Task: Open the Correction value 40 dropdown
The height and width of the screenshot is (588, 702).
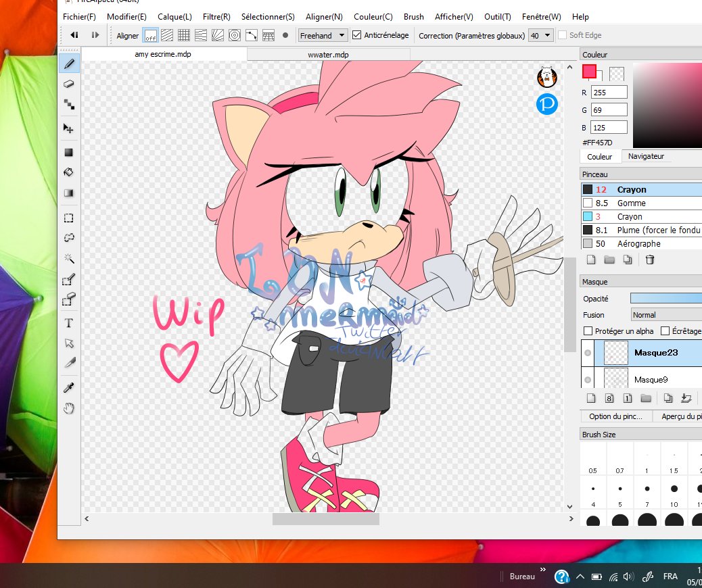Action: pyautogui.click(x=541, y=35)
